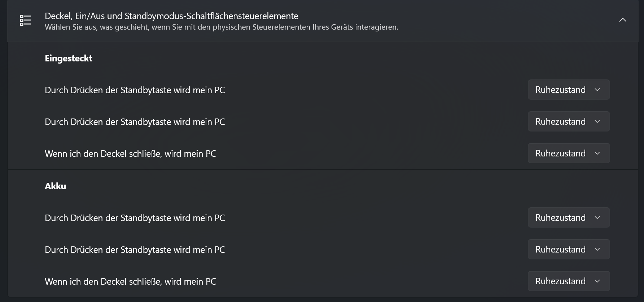Open the first Standbytaste dropdown under Eingesteckt

point(569,90)
